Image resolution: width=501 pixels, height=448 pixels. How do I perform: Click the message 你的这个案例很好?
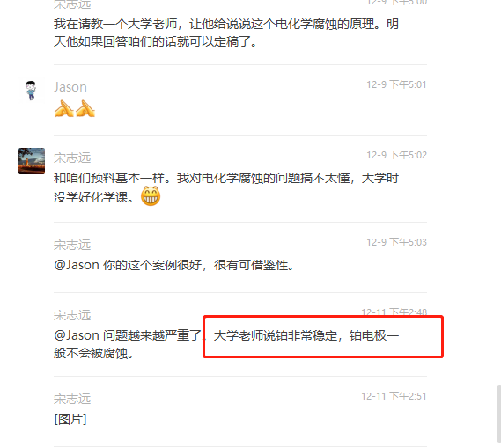(x=174, y=265)
